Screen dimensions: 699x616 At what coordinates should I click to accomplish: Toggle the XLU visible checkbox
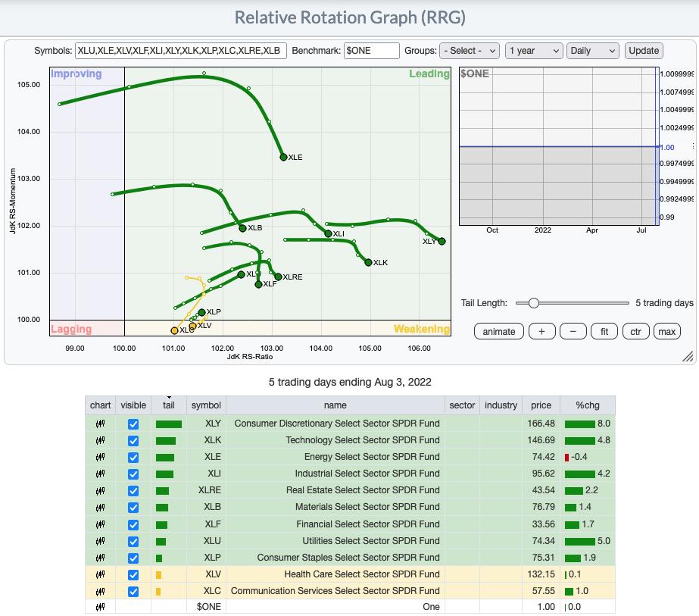pos(133,542)
